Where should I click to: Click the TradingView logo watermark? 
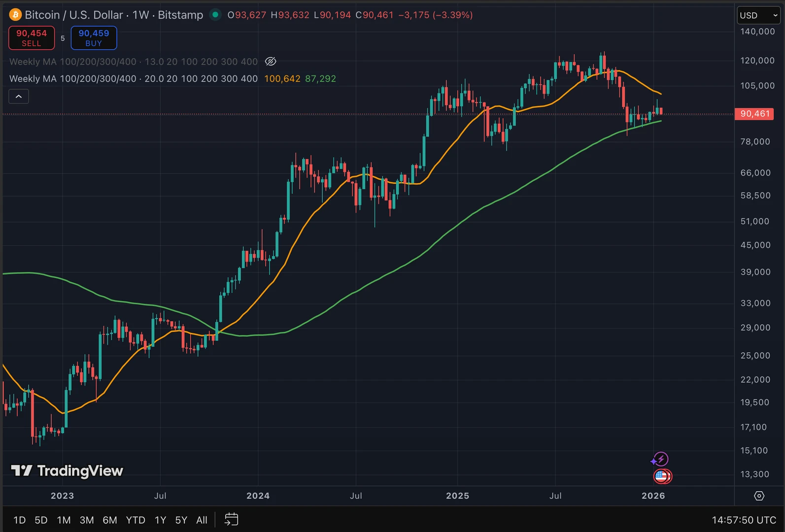coord(67,471)
